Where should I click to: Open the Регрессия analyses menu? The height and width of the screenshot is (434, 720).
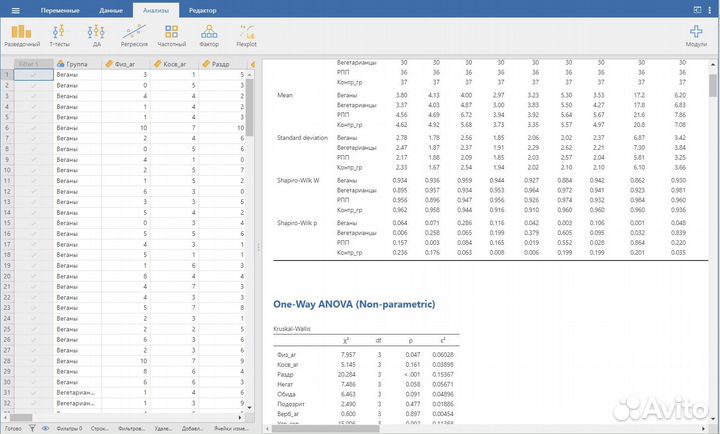134,36
